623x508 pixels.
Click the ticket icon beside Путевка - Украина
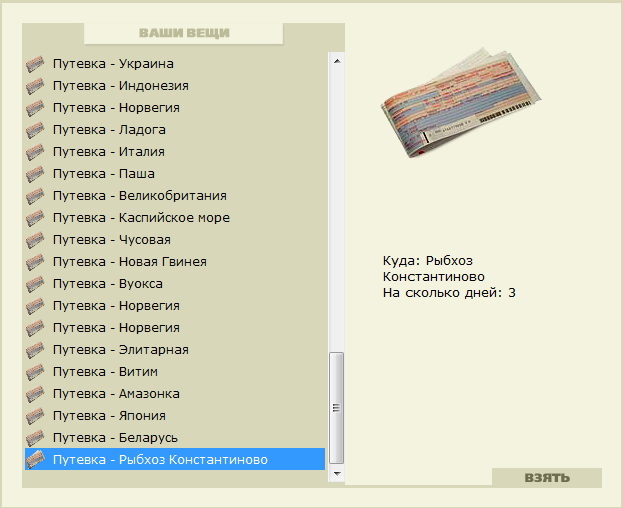35,64
